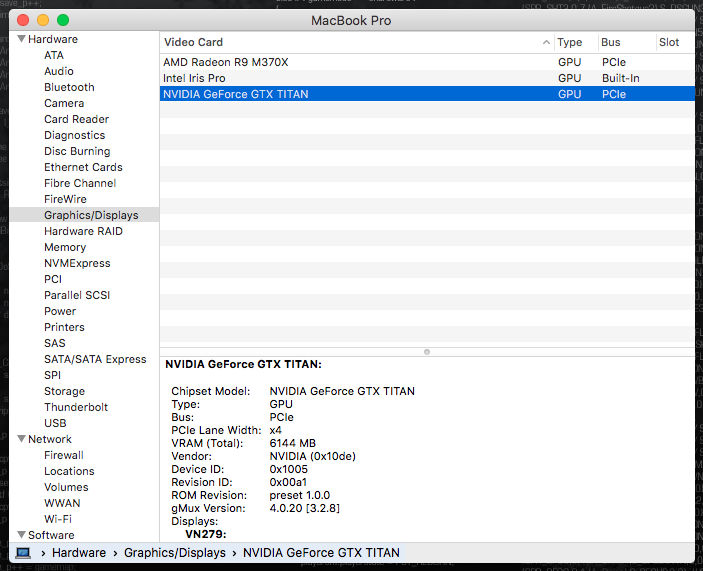703x571 pixels.
Task: Select Thunderbolt in the sidebar
Action: [76, 407]
